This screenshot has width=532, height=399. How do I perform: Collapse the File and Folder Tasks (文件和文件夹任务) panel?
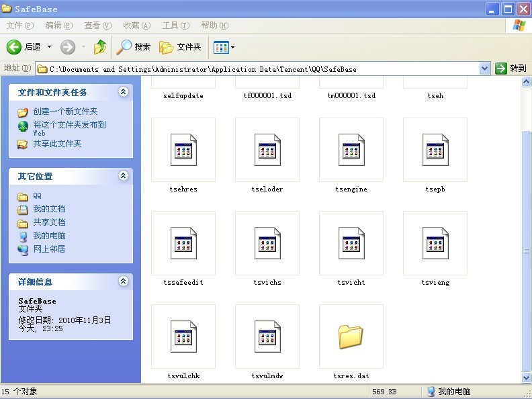coord(123,92)
